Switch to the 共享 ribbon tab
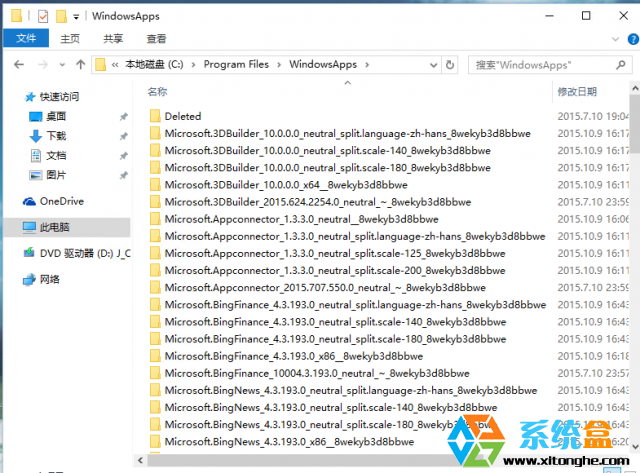The image size is (640, 473). coord(113,39)
